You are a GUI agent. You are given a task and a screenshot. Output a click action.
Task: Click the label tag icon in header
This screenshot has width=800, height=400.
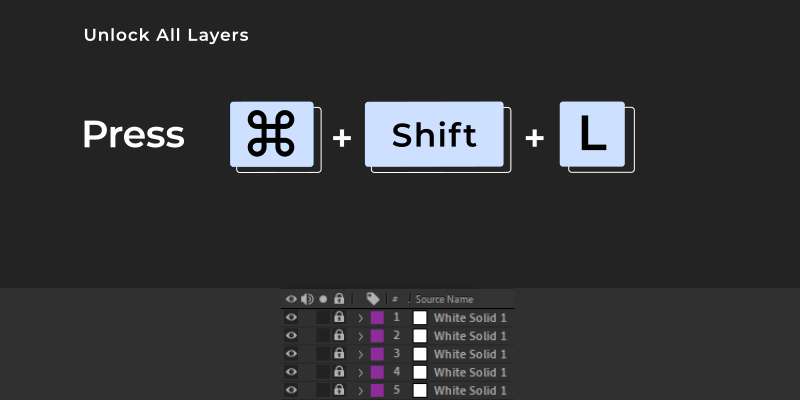click(373, 299)
